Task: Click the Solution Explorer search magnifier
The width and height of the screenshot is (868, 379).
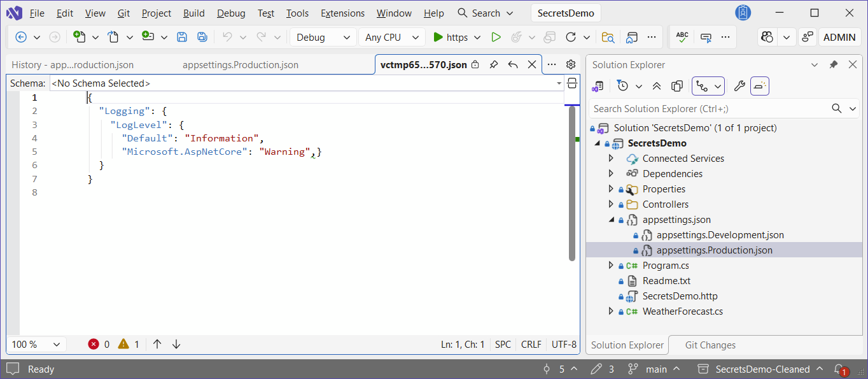Action: click(837, 109)
